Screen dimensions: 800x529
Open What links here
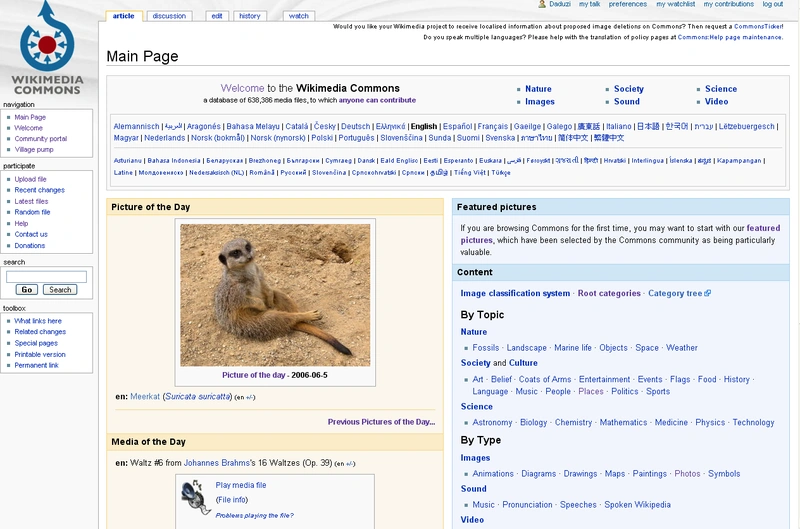[x=38, y=321]
